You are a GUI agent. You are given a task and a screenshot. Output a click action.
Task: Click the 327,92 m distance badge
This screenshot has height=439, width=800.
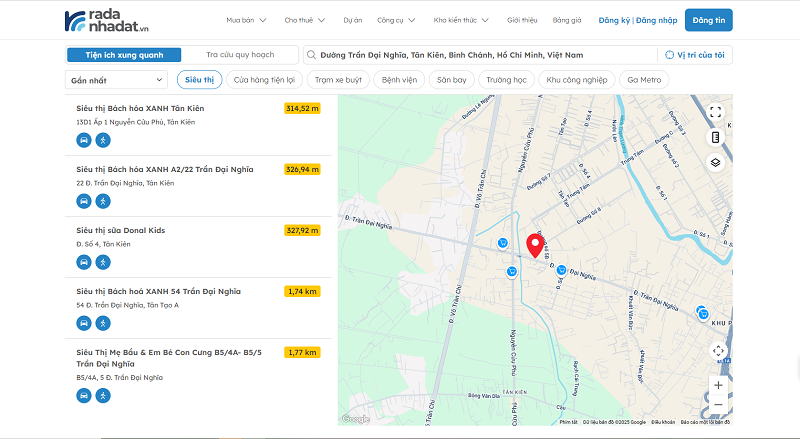[x=303, y=230]
